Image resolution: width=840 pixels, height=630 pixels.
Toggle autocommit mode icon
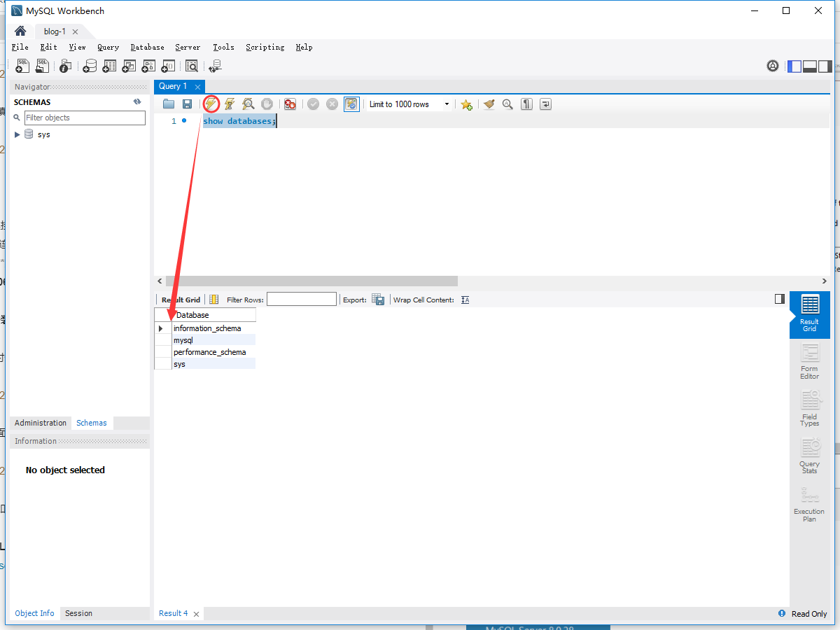(351, 104)
